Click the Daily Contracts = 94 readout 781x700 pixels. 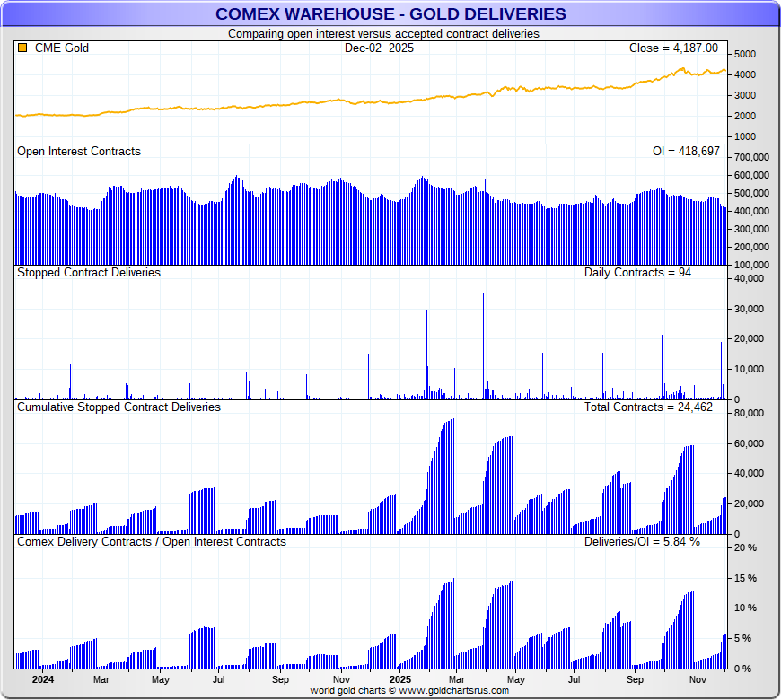(x=637, y=272)
